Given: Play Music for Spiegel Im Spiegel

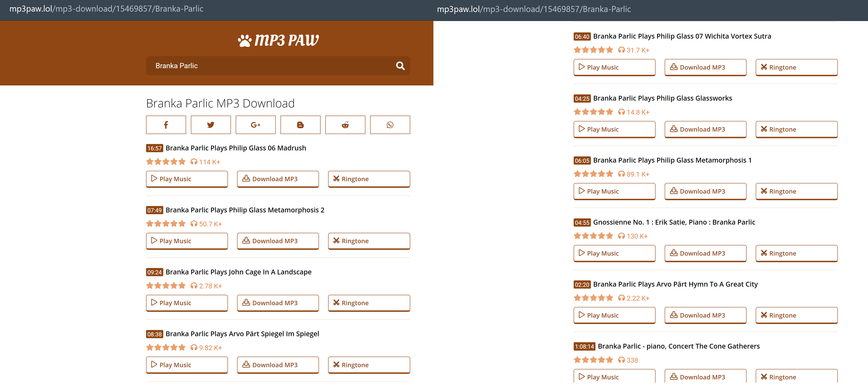Looking at the screenshot, I should (x=187, y=365).
